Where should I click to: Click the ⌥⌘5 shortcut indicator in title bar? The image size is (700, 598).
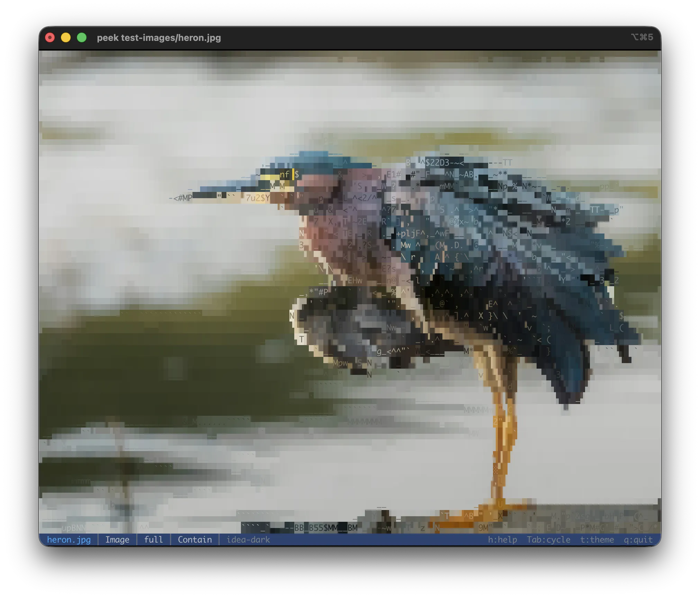tap(642, 37)
